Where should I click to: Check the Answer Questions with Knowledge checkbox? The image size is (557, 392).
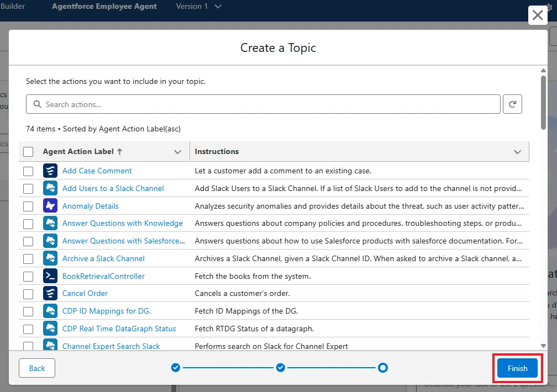point(28,224)
